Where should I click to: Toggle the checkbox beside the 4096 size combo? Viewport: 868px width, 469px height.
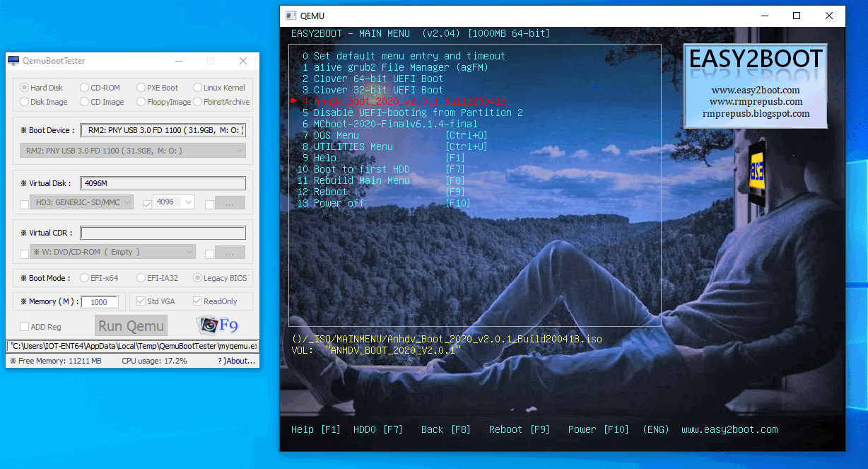147,204
